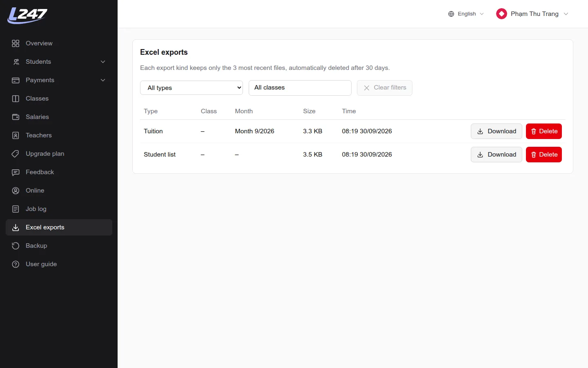Open the All classes filter box
Screen dimensions: 588x368
300,88
